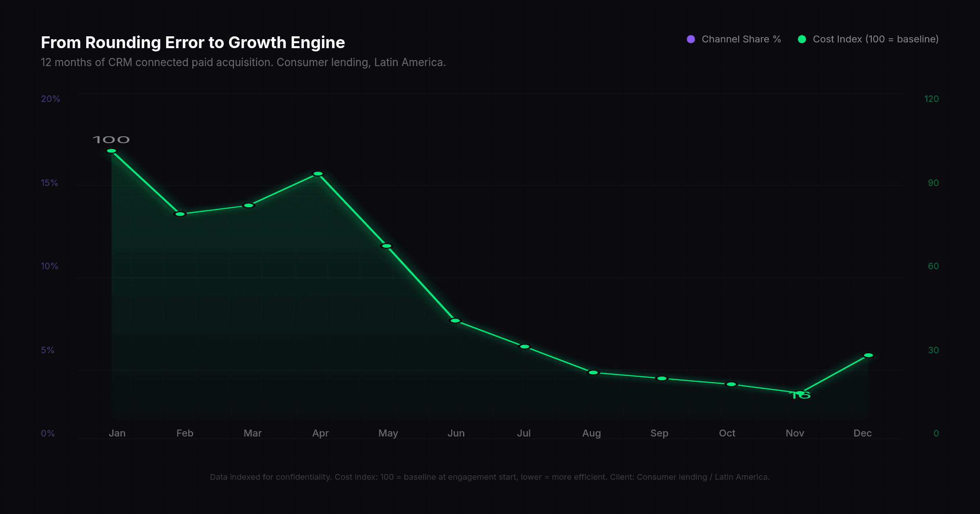980x514 pixels.
Task: Click the green Cost Index legend dot
Action: 802,39
